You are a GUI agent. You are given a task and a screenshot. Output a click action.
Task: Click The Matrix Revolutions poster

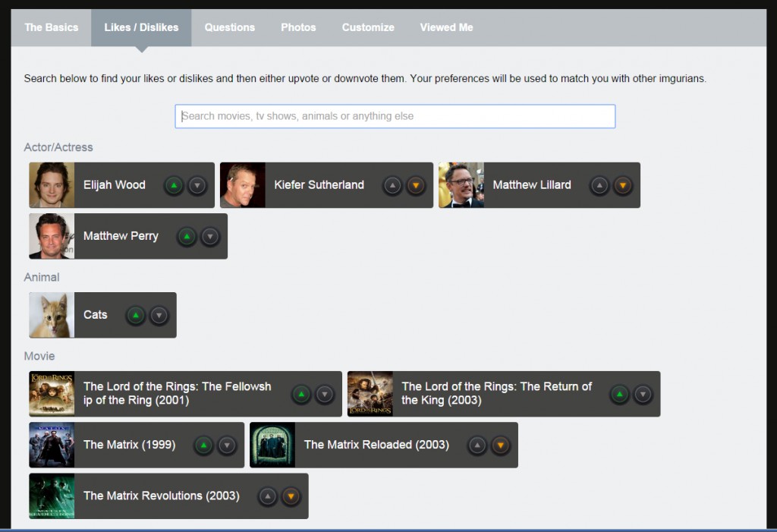52,496
